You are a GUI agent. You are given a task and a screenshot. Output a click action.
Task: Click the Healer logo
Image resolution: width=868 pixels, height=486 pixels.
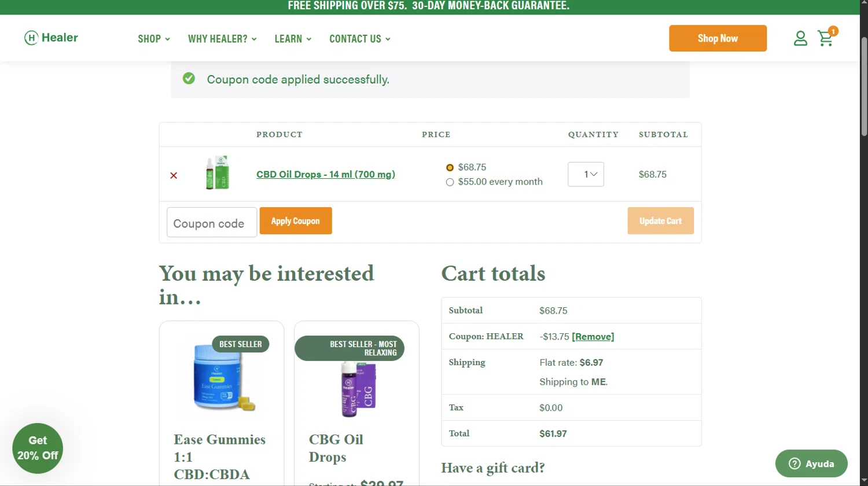[51, 38]
